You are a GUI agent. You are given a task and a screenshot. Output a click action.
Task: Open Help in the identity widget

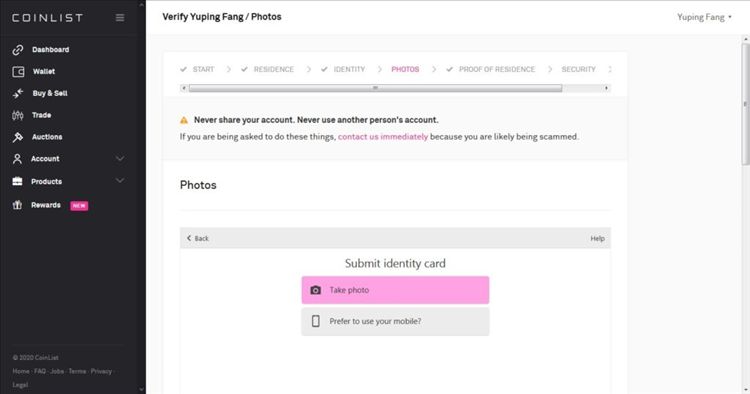(597, 238)
